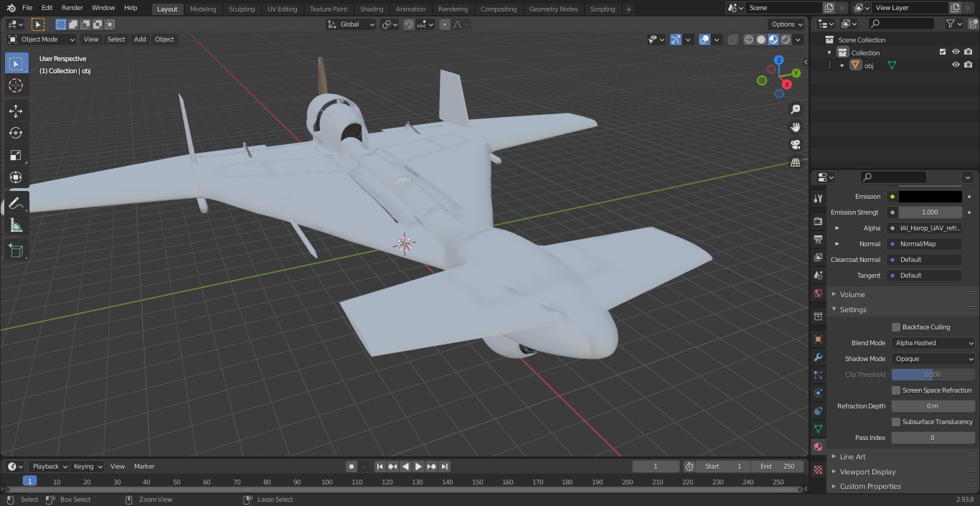
Task: Select the Add Cube tool
Action: (16, 251)
